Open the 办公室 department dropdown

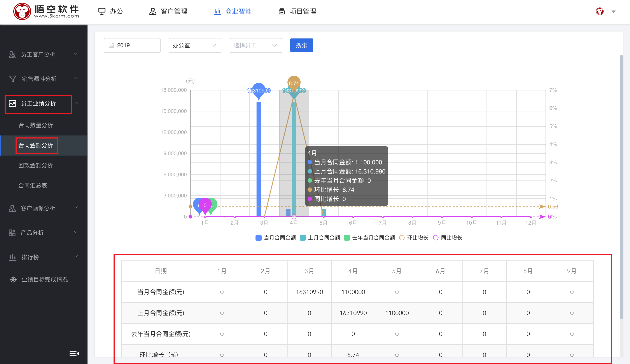click(x=195, y=45)
